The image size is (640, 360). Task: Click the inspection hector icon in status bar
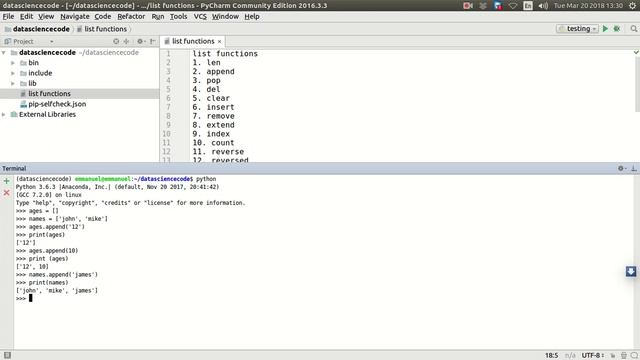click(634, 356)
